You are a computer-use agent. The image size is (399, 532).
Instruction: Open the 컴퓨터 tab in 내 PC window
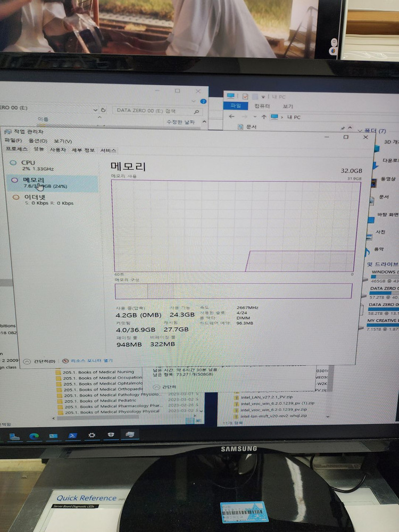click(x=262, y=106)
